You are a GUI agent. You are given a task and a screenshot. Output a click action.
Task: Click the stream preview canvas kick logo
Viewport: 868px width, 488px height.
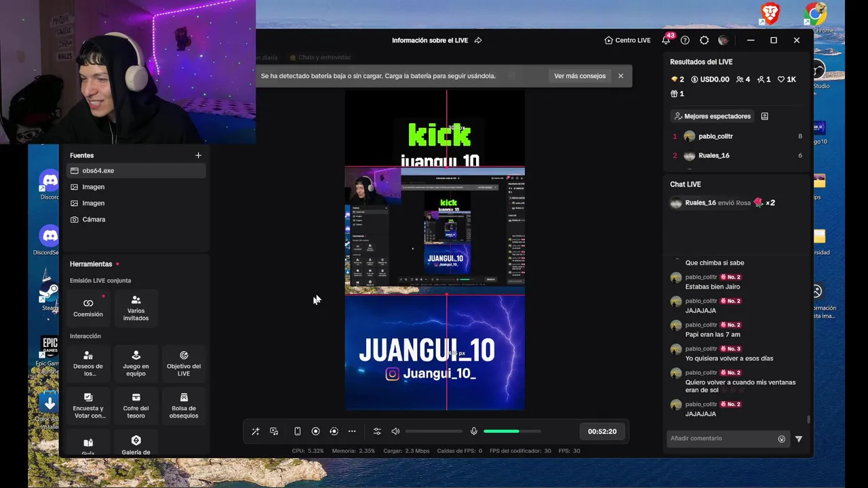(439, 134)
